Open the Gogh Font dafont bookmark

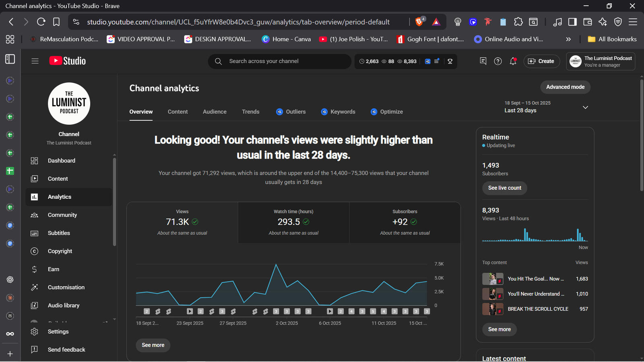click(430, 39)
